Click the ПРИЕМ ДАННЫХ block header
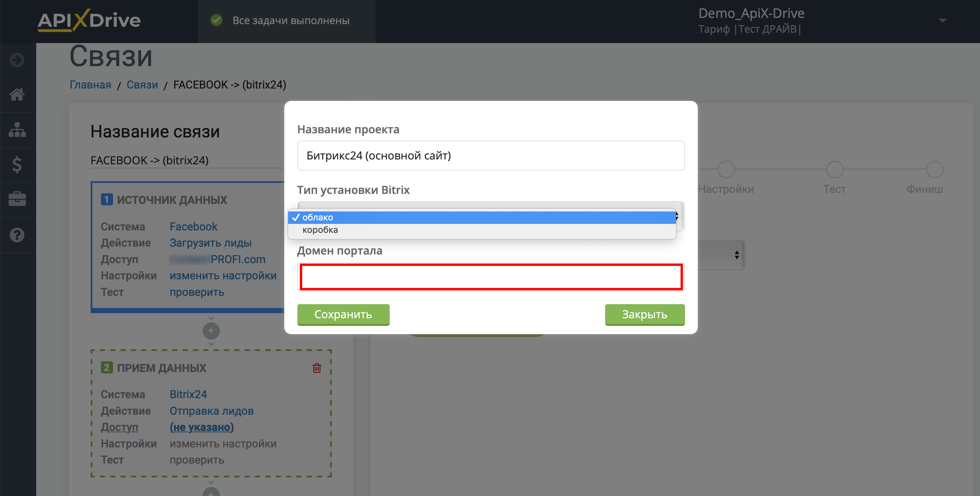980x496 pixels. [161, 368]
